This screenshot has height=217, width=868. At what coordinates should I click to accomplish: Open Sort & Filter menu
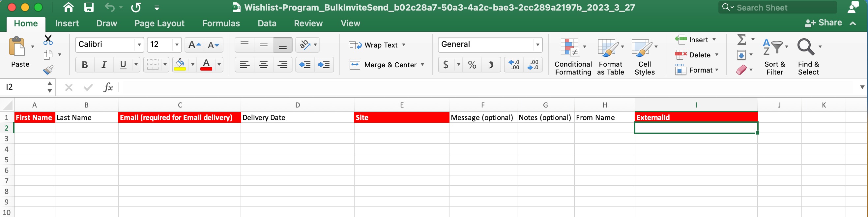[775, 57]
